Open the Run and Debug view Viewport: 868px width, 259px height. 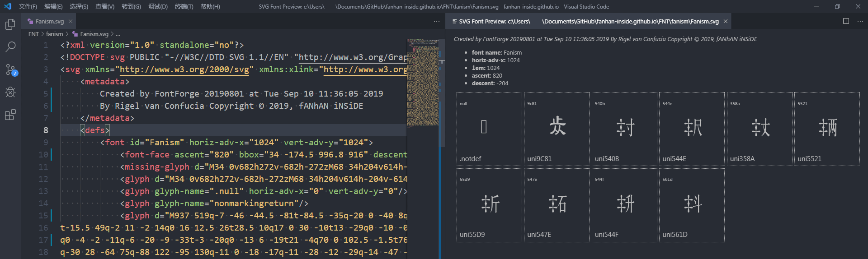(10, 92)
